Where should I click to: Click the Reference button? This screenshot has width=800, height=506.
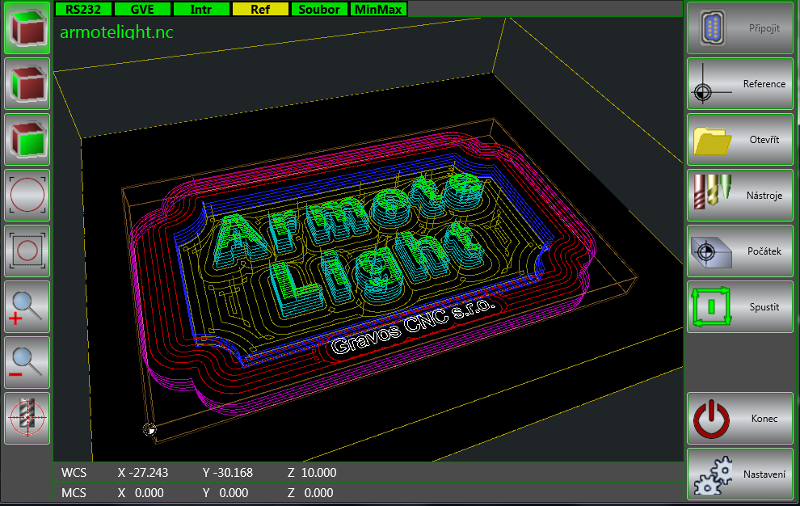(740, 84)
